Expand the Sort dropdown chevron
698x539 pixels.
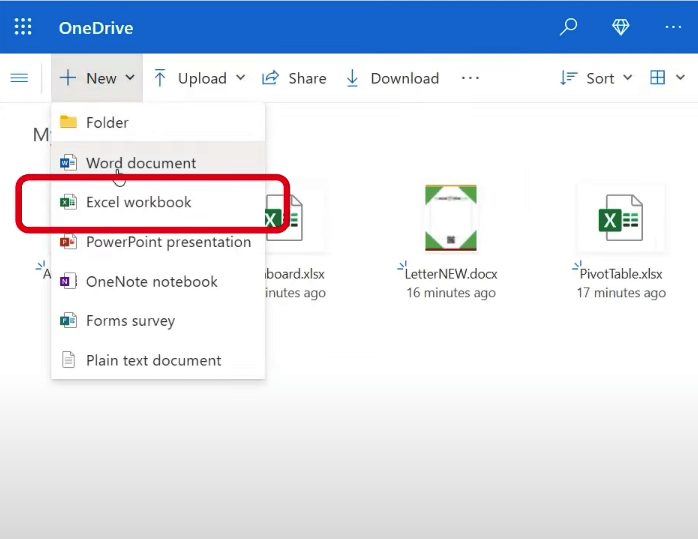click(x=628, y=77)
